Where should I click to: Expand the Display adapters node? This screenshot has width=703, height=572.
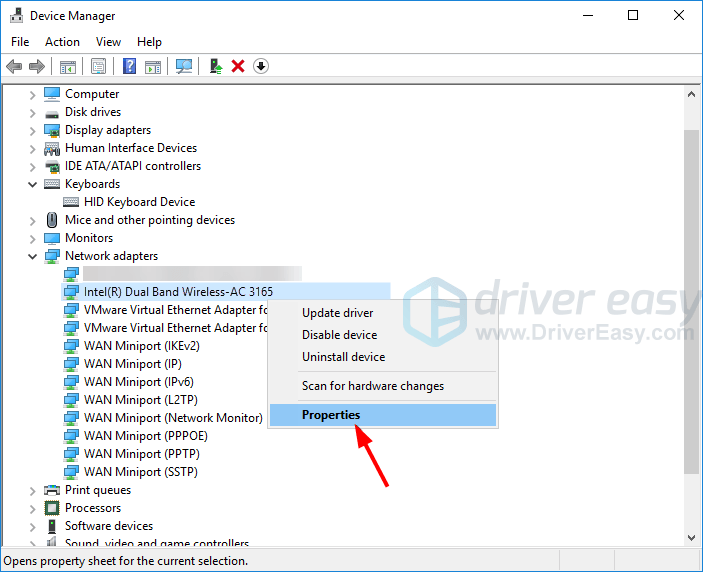32,131
